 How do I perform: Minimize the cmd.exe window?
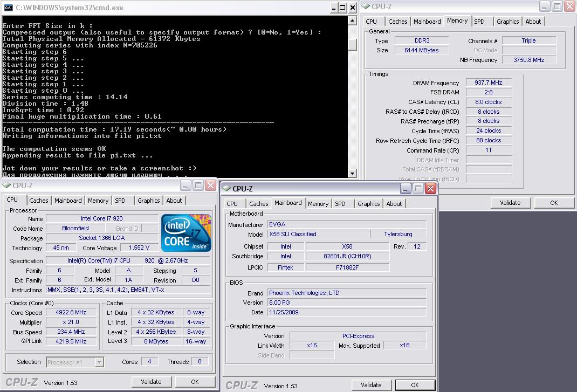(334, 8)
